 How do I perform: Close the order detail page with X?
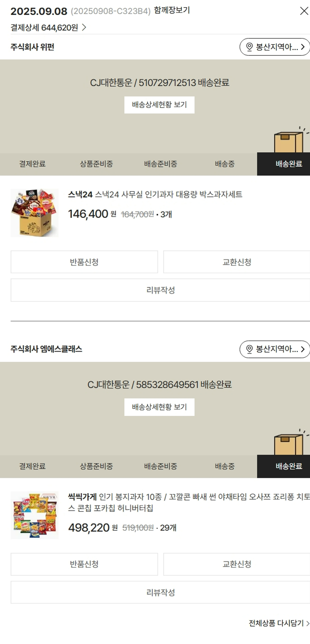pos(304,11)
